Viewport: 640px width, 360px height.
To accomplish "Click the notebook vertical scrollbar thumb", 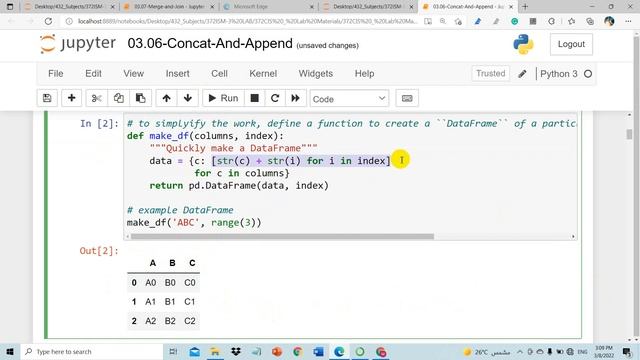I will point(629,134).
